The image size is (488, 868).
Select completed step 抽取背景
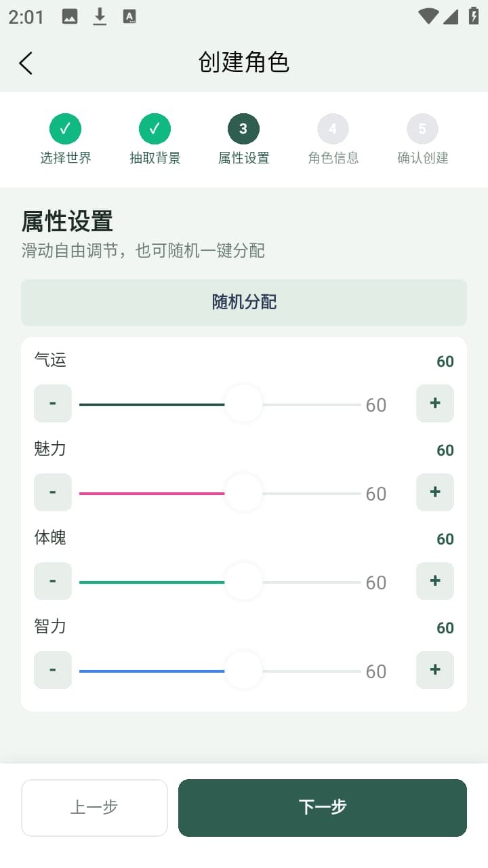[x=155, y=129]
